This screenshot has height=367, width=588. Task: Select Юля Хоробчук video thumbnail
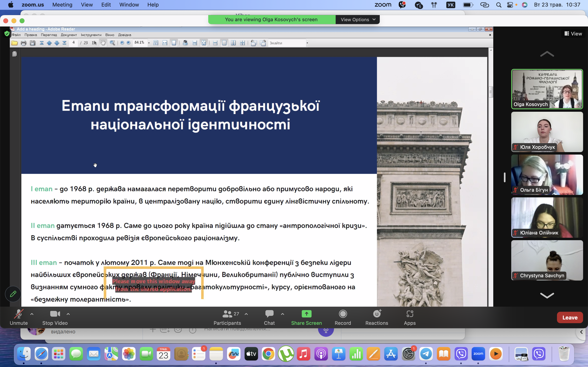point(547,132)
